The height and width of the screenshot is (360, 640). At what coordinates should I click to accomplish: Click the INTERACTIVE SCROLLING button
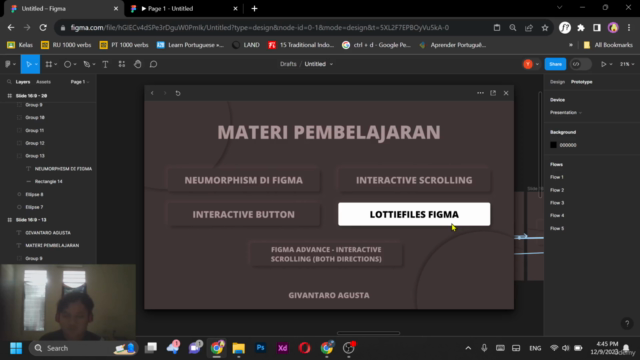[414, 180]
